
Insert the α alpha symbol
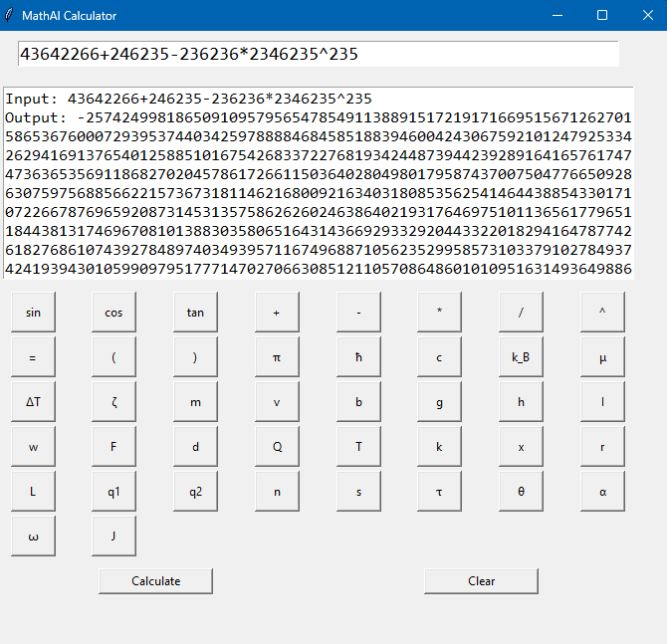[602, 492]
